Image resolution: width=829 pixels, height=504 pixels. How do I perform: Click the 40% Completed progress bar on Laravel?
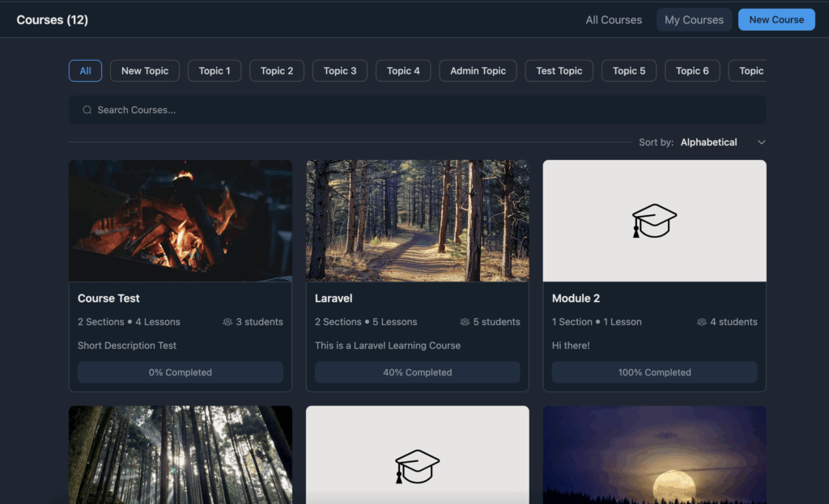417,372
